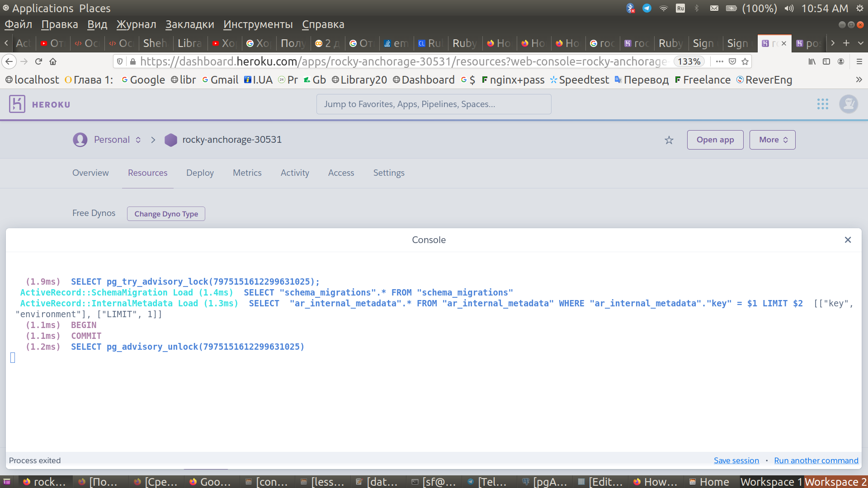
Task: Open the Access tab
Action: [341, 173]
